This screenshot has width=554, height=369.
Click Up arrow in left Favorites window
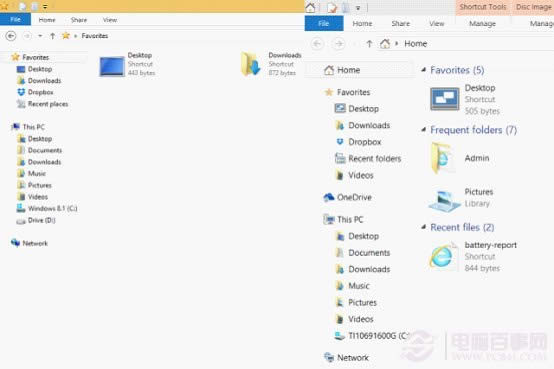(x=53, y=36)
